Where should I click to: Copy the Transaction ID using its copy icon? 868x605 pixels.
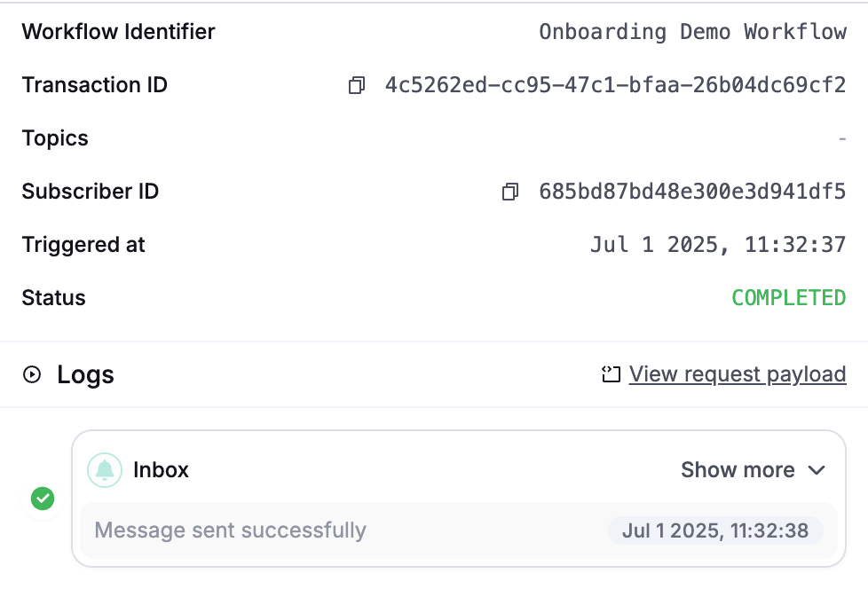[357, 86]
